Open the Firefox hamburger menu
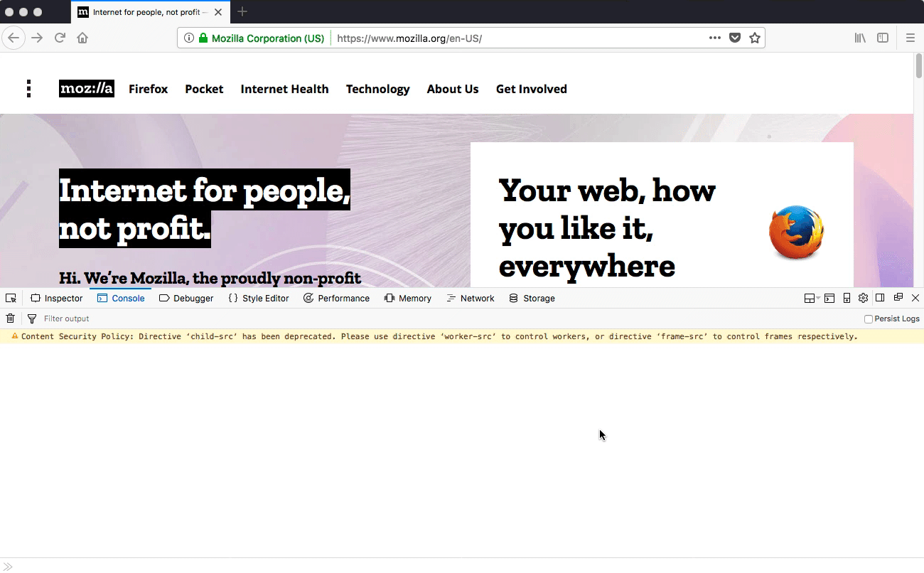924x573 pixels. click(x=910, y=38)
